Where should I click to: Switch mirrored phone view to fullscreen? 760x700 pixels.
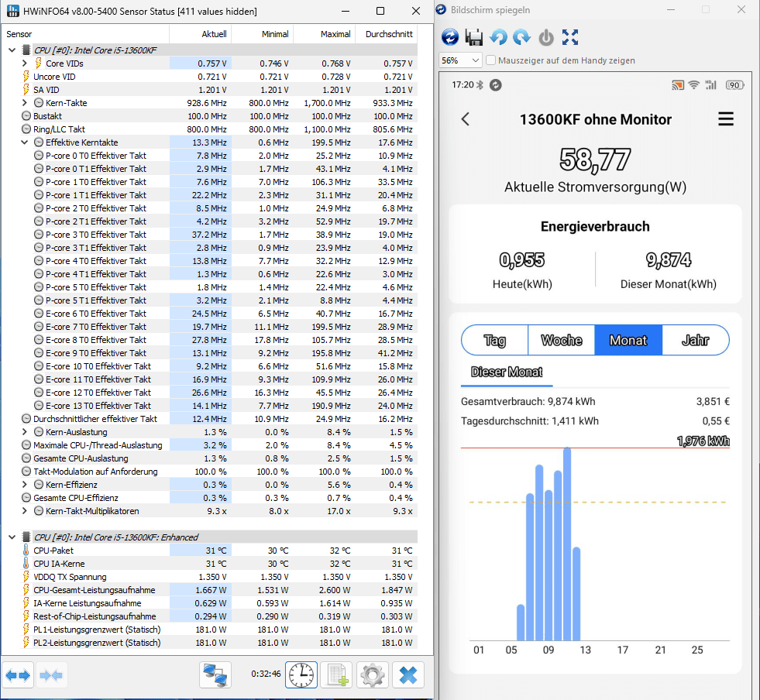[x=570, y=37]
